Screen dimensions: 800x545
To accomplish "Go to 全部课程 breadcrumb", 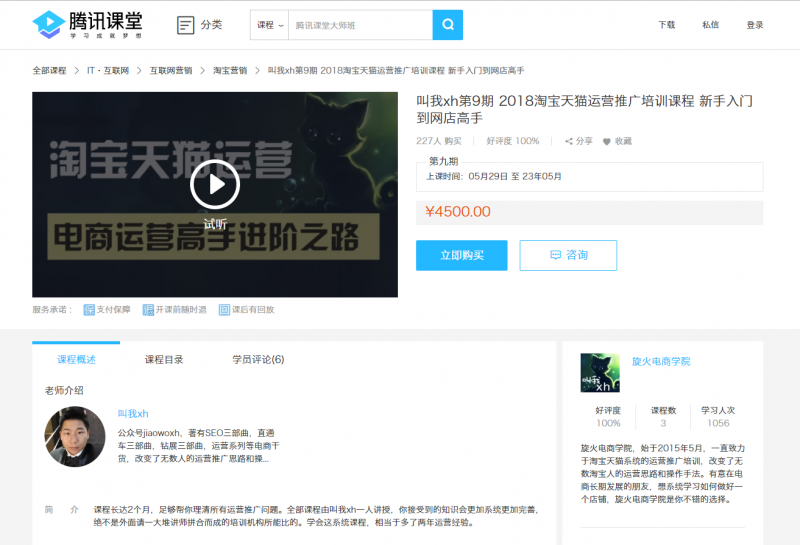I will (49, 70).
